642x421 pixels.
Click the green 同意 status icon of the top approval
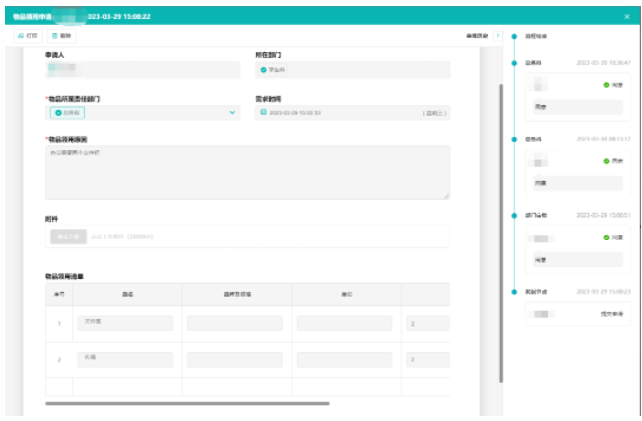click(x=606, y=85)
